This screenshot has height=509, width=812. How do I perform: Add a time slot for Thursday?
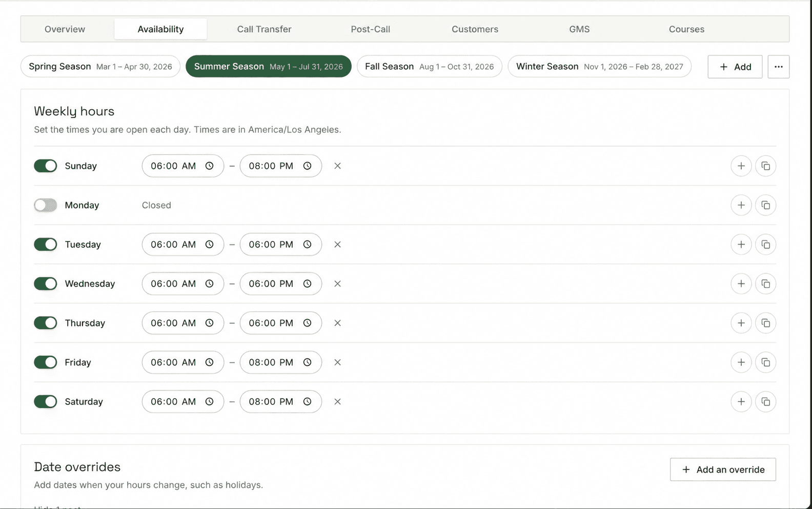tap(741, 323)
